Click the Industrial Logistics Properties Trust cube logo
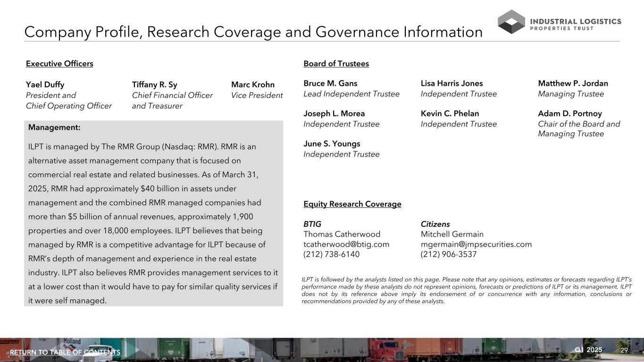 click(x=511, y=22)
